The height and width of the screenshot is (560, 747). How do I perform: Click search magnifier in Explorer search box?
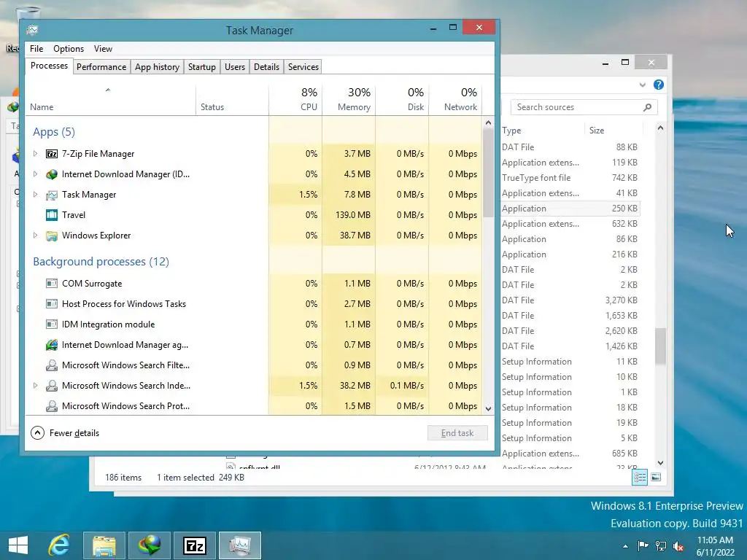point(647,107)
